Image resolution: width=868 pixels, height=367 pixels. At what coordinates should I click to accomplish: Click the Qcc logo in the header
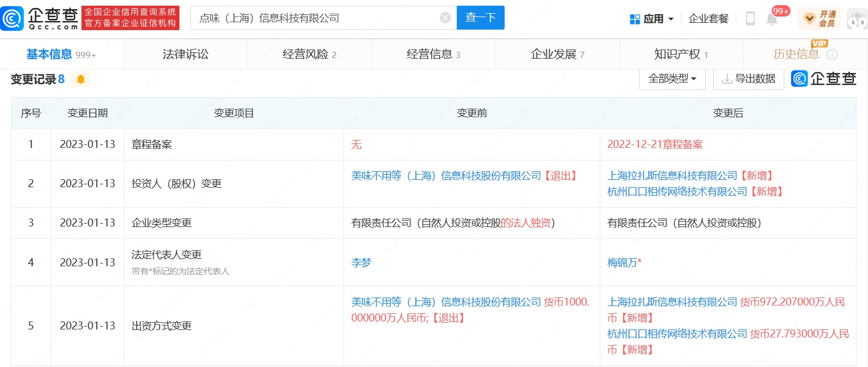click(39, 18)
